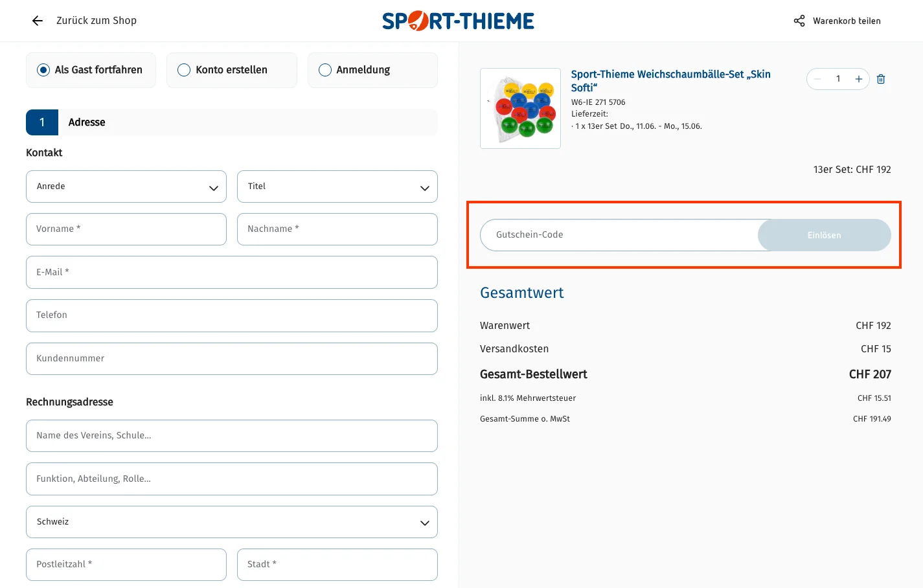
Task: Click the Postleitzahl field
Action: 126,565
